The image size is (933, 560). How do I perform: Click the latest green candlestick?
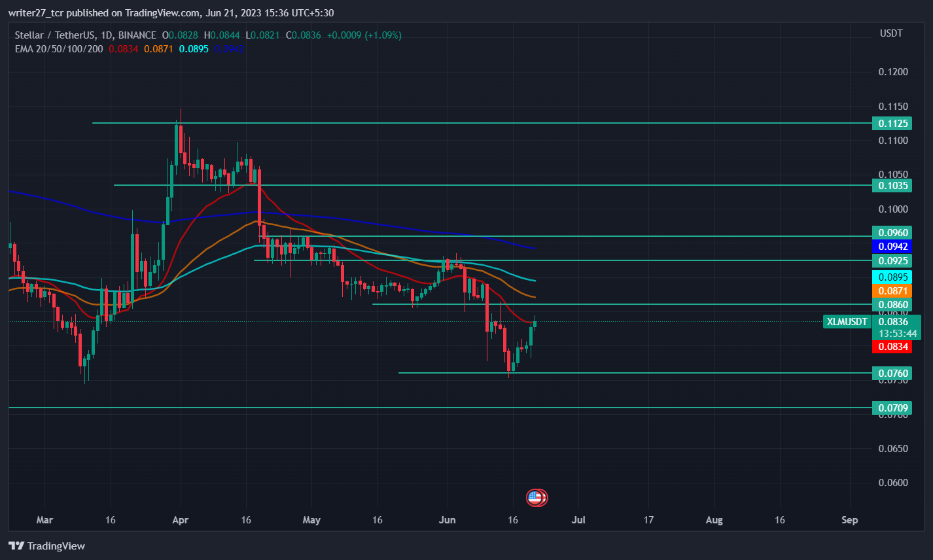(535, 323)
